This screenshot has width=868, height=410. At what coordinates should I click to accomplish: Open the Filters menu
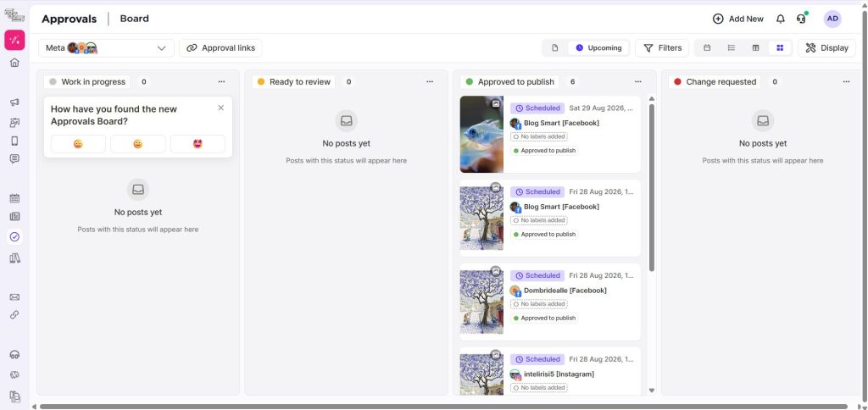click(x=662, y=48)
